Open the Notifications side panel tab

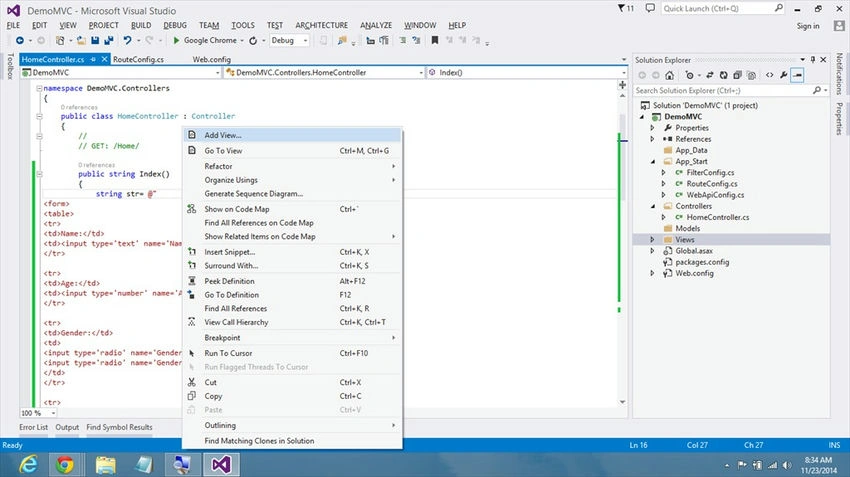click(x=839, y=73)
